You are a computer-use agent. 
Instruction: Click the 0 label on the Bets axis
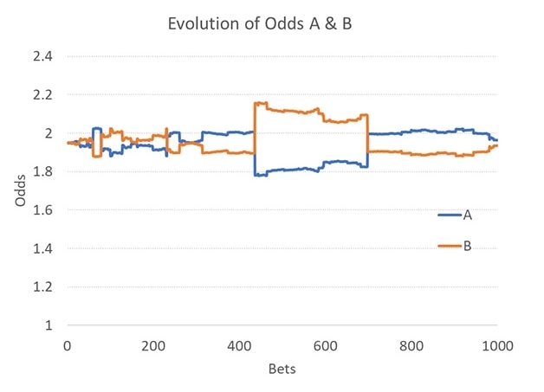tap(68, 346)
